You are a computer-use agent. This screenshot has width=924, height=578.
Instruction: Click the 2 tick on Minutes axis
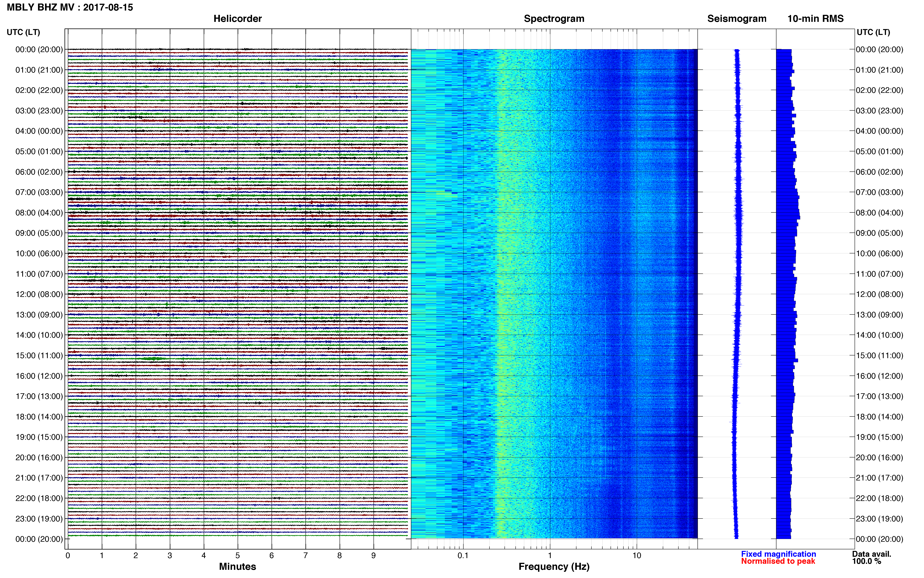tap(136, 555)
